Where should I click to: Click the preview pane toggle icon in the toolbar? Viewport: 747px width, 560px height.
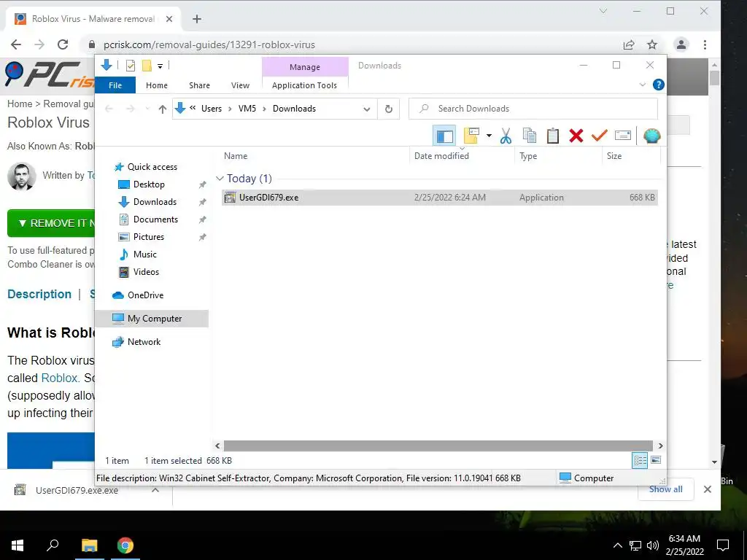(x=444, y=136)
